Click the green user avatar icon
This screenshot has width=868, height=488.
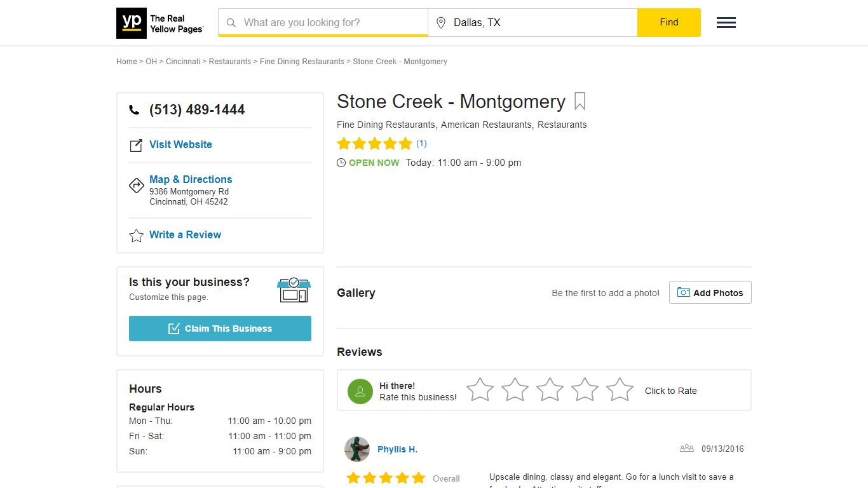(360, 391)
